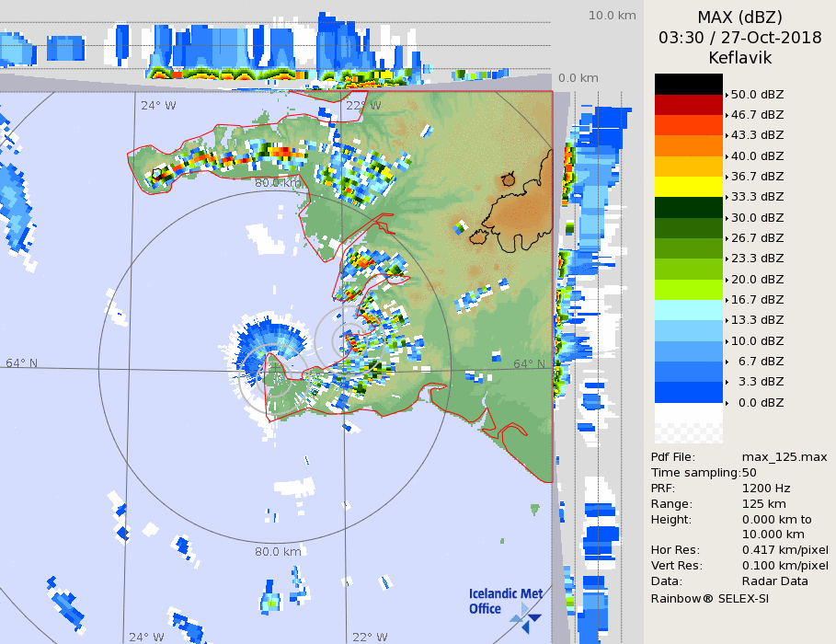Select the 125 km range value
836x644 pixels.
pyautogui.click(x=762, y=504)
